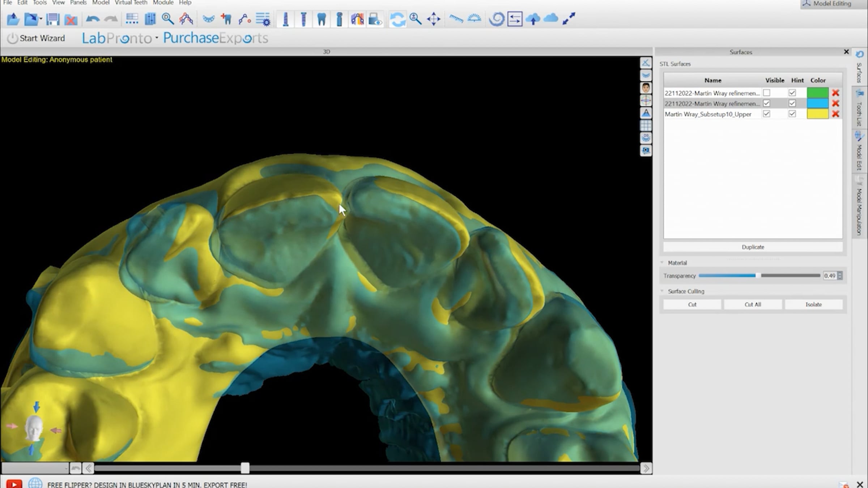Click the cloud upload icon
Viewport: 868px width, 488px height.
pyautogui.click(x=533, y=19)
